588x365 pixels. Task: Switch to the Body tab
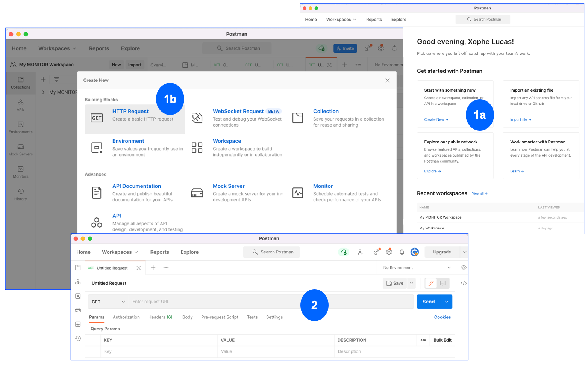tap(187, 317)
